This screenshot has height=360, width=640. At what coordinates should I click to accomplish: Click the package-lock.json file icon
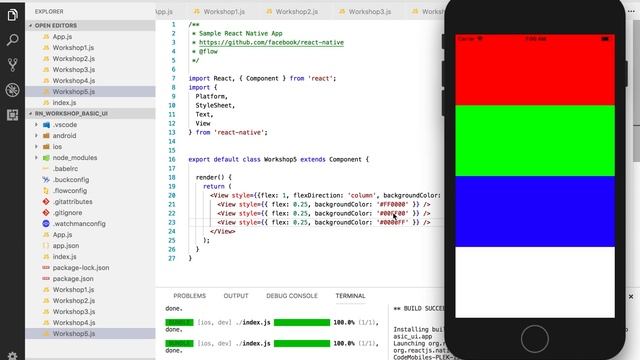click(x=46, y=268)
